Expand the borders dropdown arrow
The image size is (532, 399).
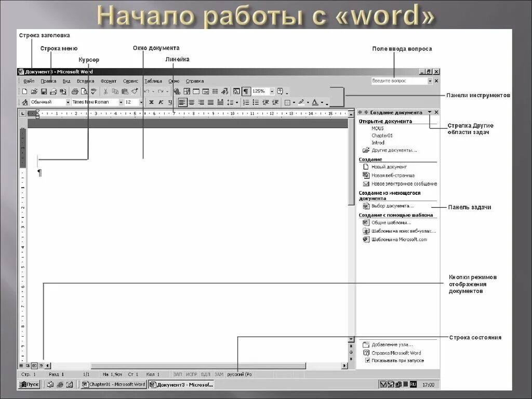tap(294, 102)
